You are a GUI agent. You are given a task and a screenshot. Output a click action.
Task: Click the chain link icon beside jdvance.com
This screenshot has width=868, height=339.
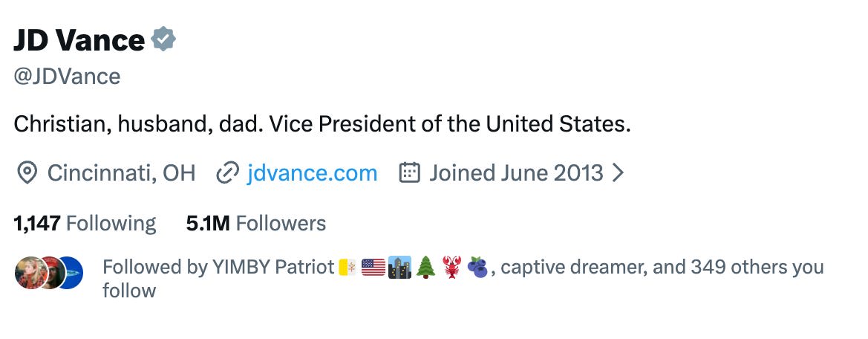pos(226,173)
